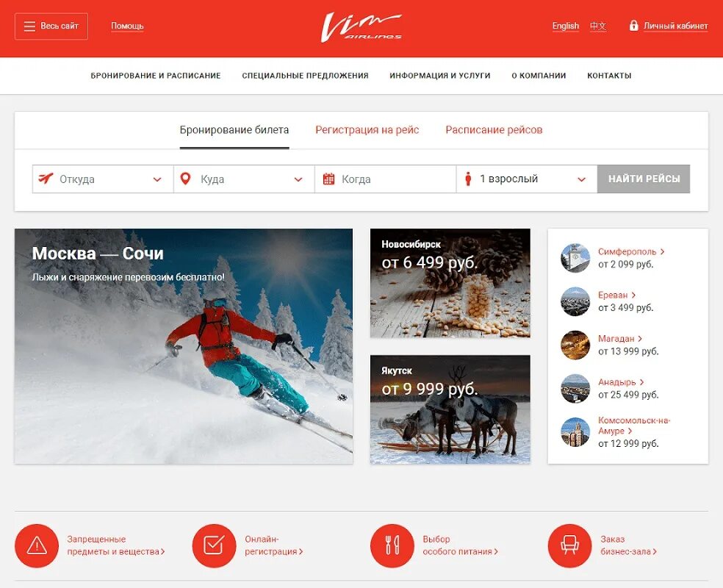Open the Якутск reindeer promo thumbnail

(x=450, y=409)
